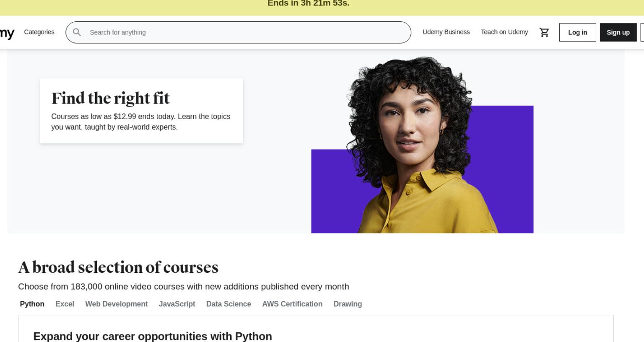Image resolution: width=644 pixels, height=342 pixels.
Task: Click the Sign up button
Action: point(618,32)
